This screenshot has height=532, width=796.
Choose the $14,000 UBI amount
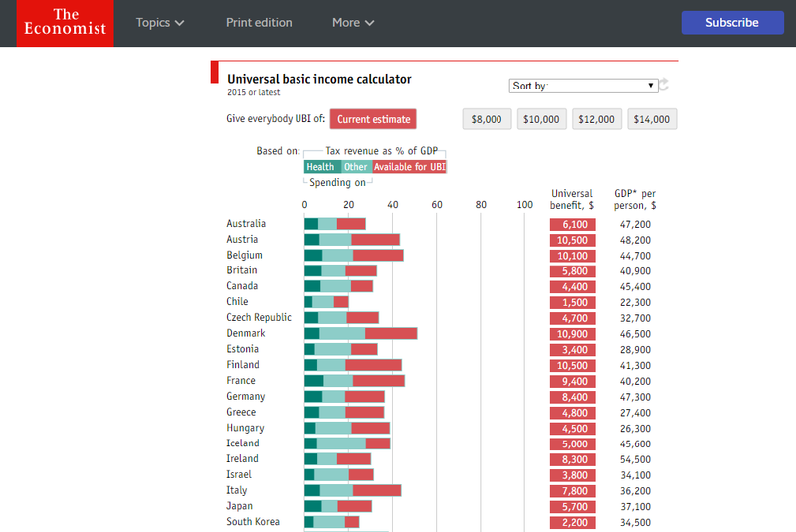coord(651,119)
